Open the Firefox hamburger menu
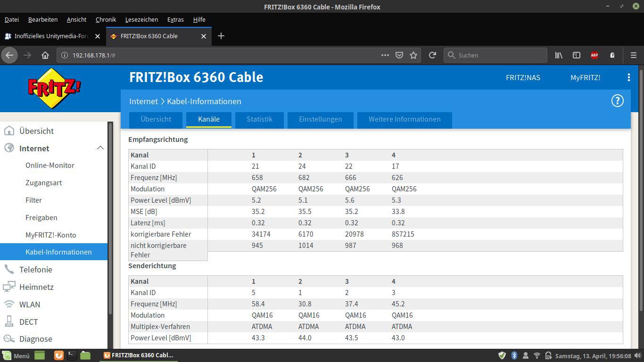Viewport: 644px width, 362px height. click(633, 55)
